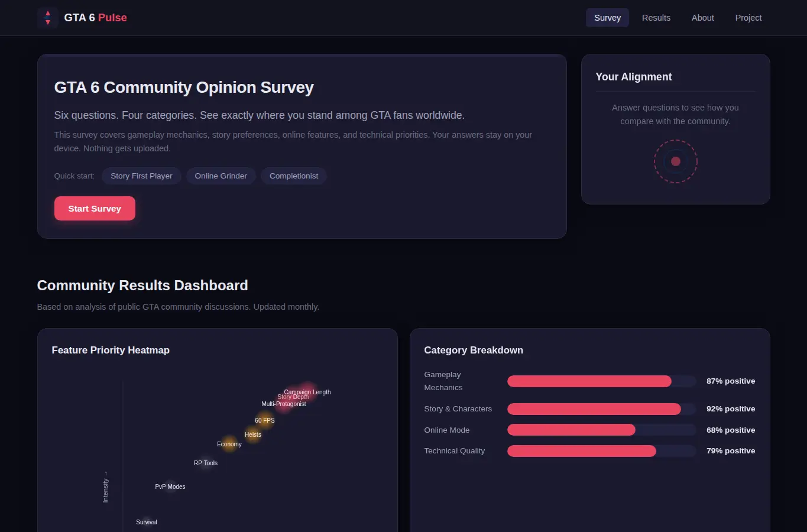This screenshot has height=532, width=807.
Task: Click the 'Category Breakdown' heading
Action: click(x=474, y=350)
